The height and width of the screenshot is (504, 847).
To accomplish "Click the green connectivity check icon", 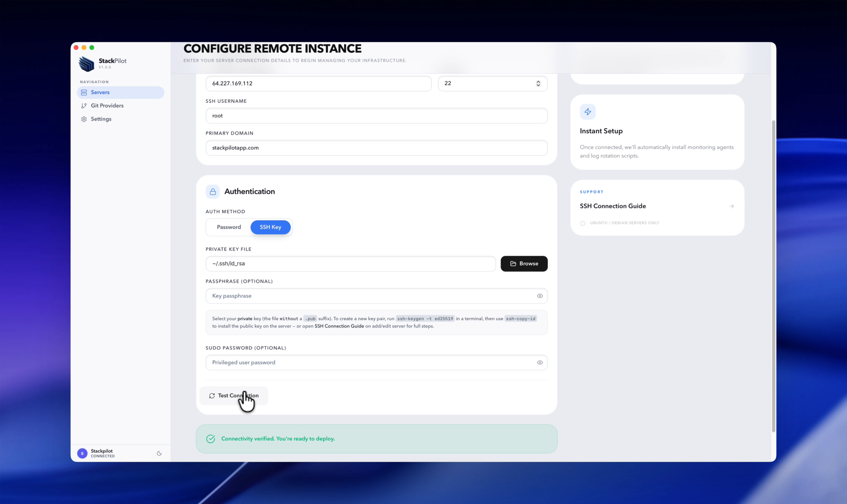I will 210,439.
